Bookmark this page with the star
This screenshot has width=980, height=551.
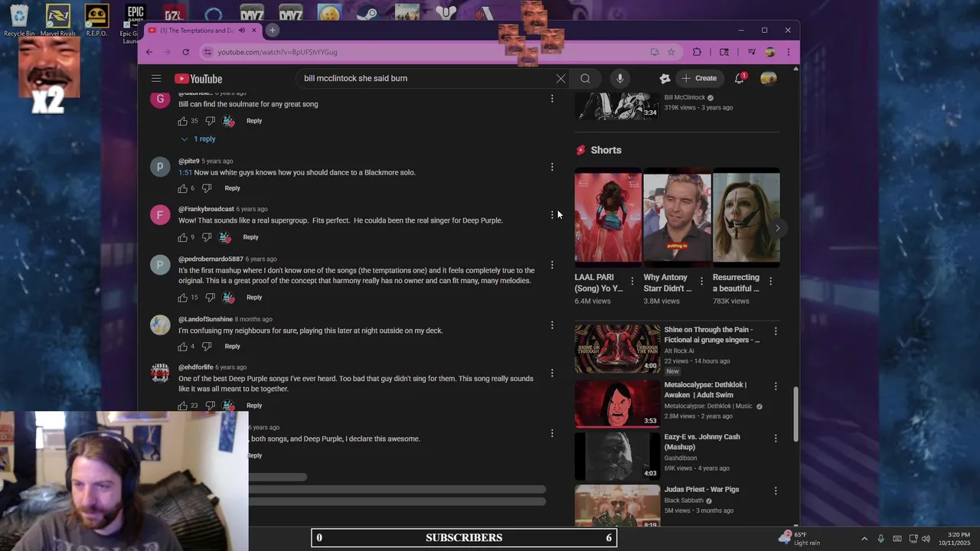tap(671, 52)
